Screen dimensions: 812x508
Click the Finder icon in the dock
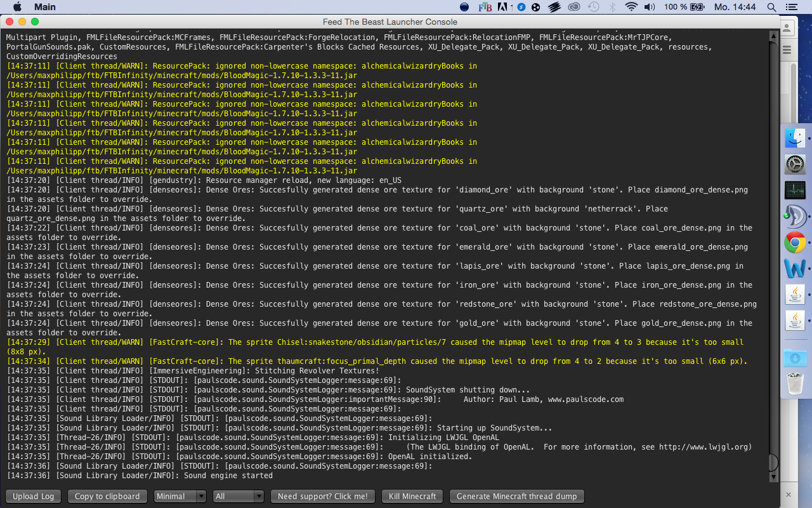tap(795, 138)
